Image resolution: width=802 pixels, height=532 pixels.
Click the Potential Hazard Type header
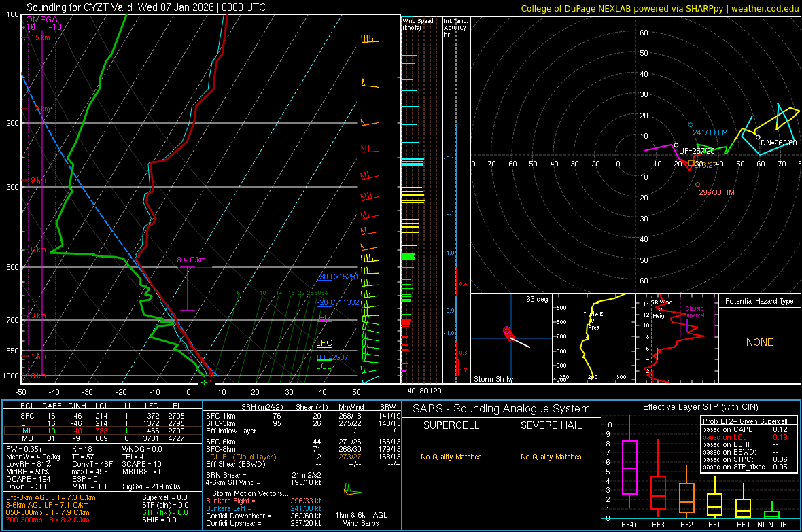pyautogui.click(x=759, y=301)
